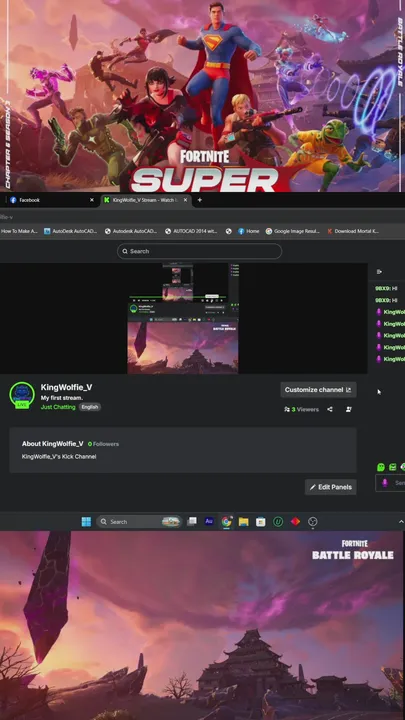Screen dimensions: 405x720
Task: Open the 'AUTOCAD 2014 wit...' bookmark
Action: pyautogui.click(x=191, y=231)
